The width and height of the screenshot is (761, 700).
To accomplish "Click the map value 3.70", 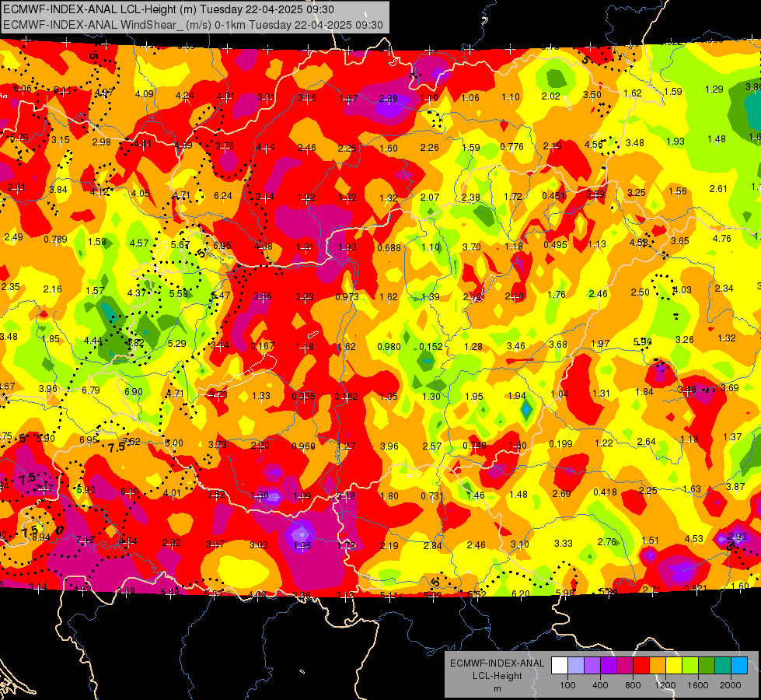I will [471, 247].
